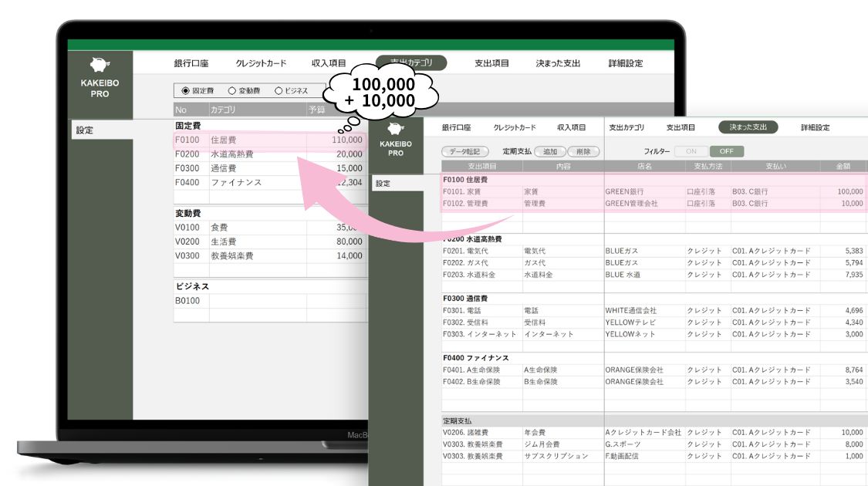Image resolution: width=868 pixels, height=486 pixels.
Task: Select the 固定費 radio button
Action: (x=185, y=91)
